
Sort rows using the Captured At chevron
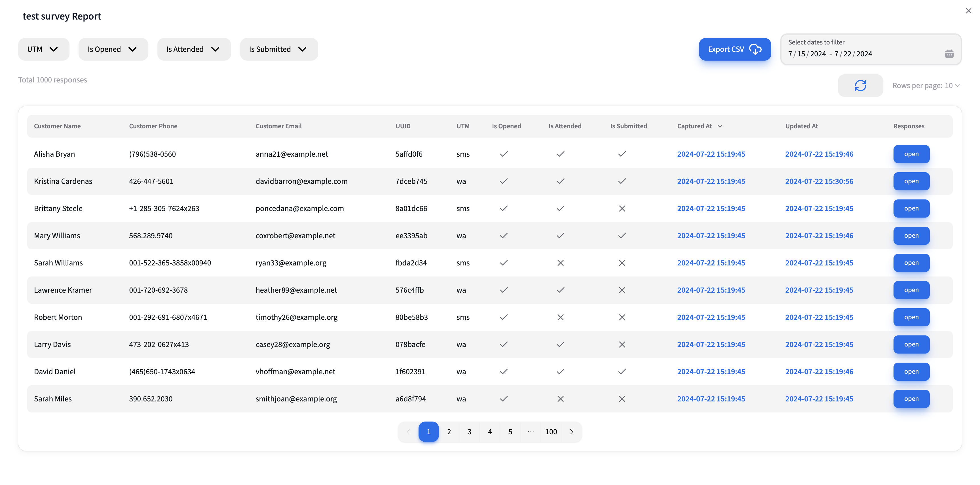pos(720,126)
